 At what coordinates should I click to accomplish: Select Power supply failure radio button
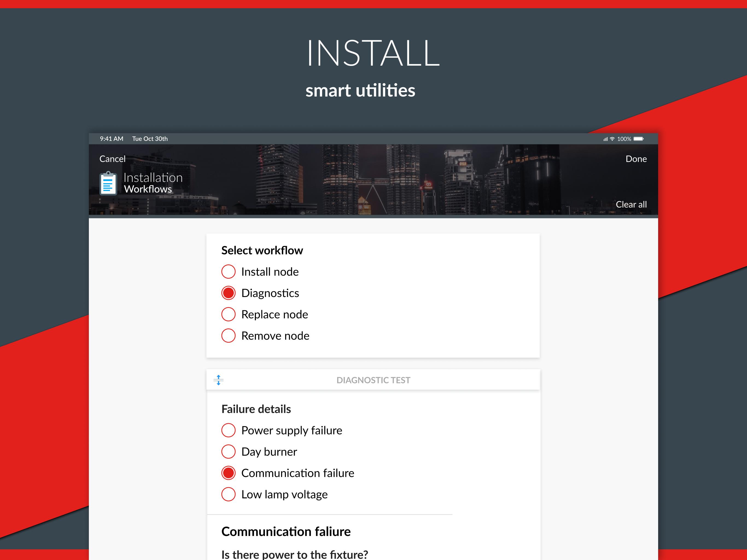[228, 430]
